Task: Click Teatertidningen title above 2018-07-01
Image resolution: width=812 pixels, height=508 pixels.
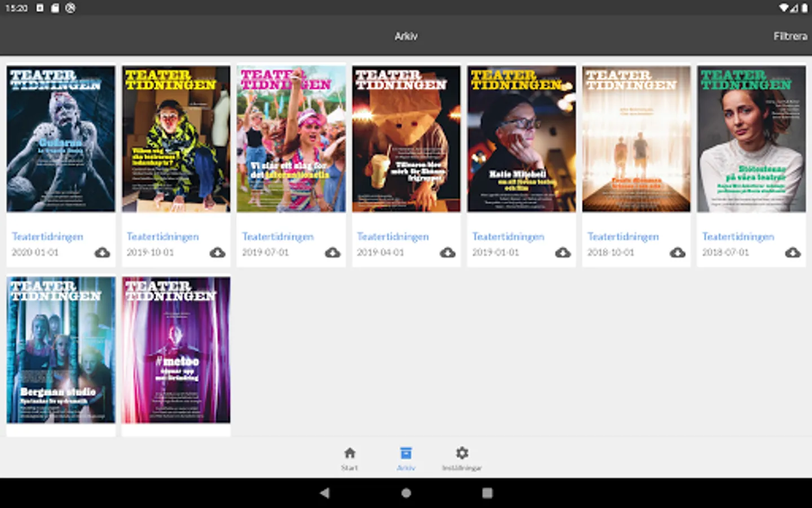Action: tap(738, 237)
